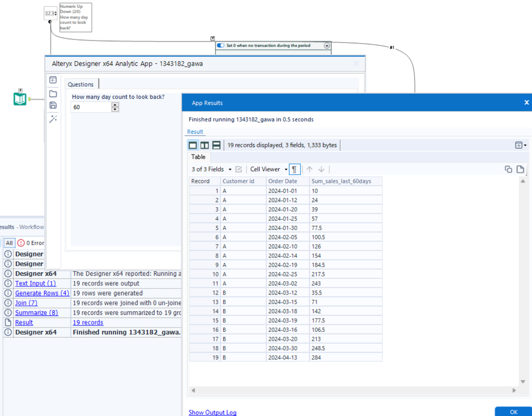Toggle the 'Set 0 when no transaction' container switch

220,45
